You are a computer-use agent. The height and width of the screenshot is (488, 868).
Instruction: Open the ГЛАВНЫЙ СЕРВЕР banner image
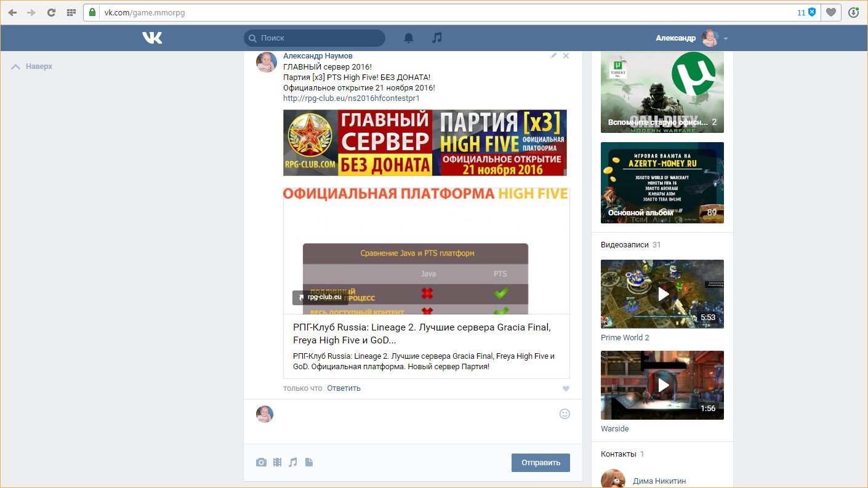pos(425,143)
